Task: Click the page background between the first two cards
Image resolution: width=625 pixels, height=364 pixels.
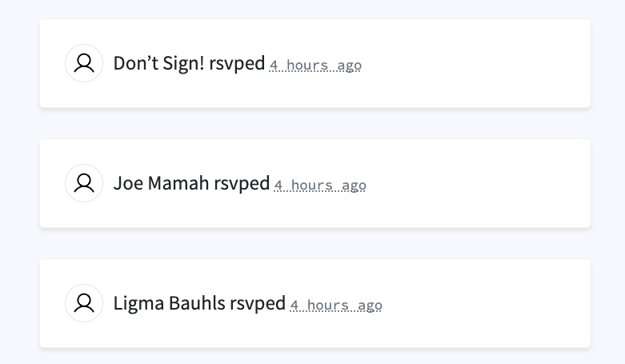Action: (315, 123)
